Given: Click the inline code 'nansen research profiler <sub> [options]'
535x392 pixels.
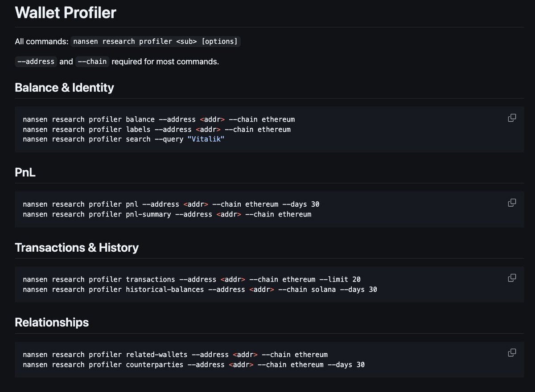Looking at the screenshot, I should pos(155,41).
